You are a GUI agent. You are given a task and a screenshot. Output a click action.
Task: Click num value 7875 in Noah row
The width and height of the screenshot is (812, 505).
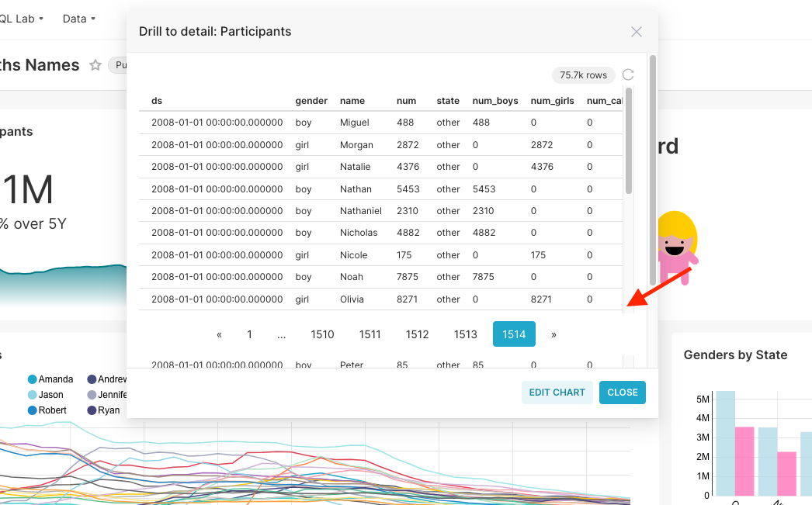pos(407,277)
